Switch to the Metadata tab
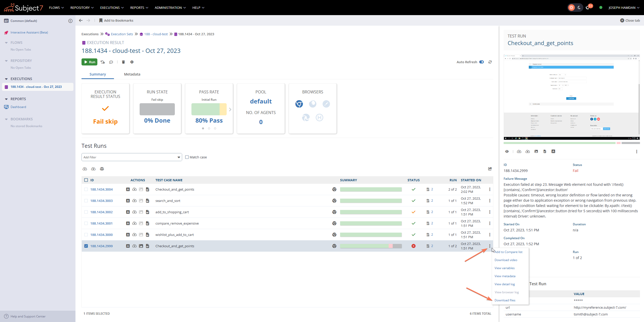644x322 pixels. tap(132, 74)
